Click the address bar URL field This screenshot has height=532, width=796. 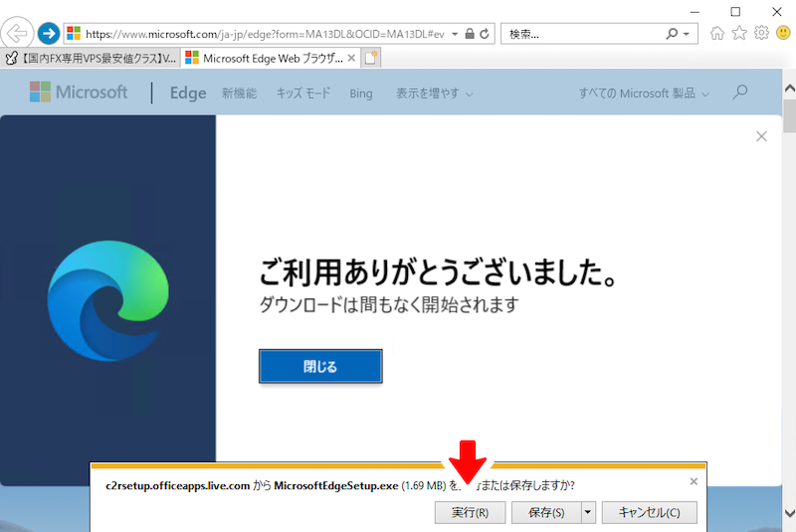click(265, 34)
